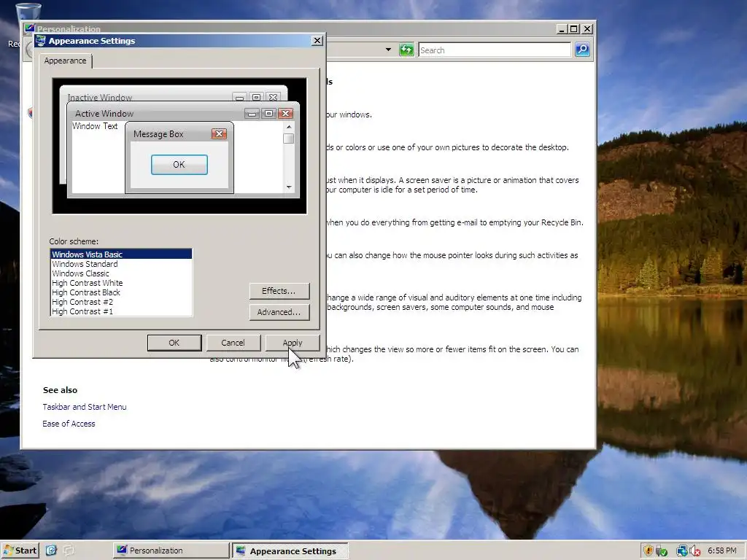Choose High Contrast #1 scheme
Screen dimensions: 747x560
click(x=121, y=311)
